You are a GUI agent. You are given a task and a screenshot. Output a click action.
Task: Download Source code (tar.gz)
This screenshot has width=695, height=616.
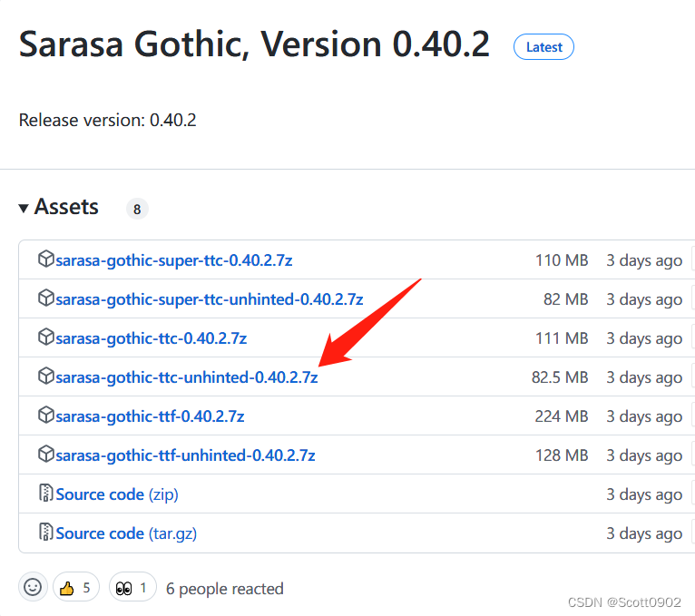[x=126, y=533]
